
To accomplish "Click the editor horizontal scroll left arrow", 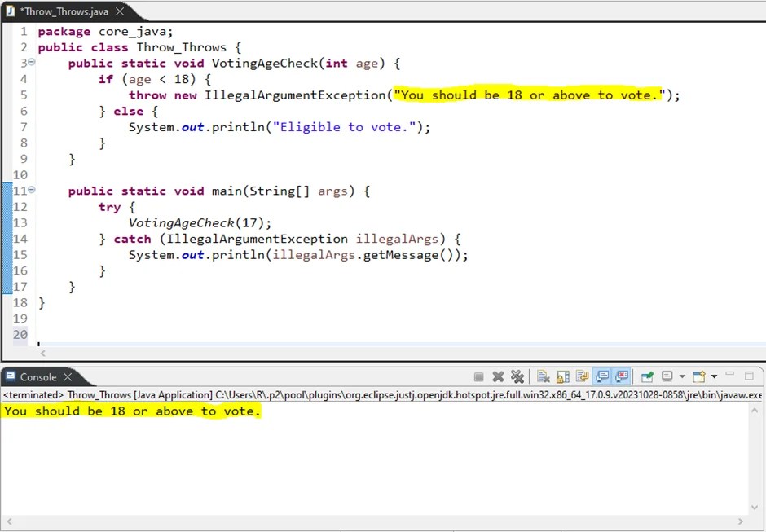I will (x=43, y=354).
